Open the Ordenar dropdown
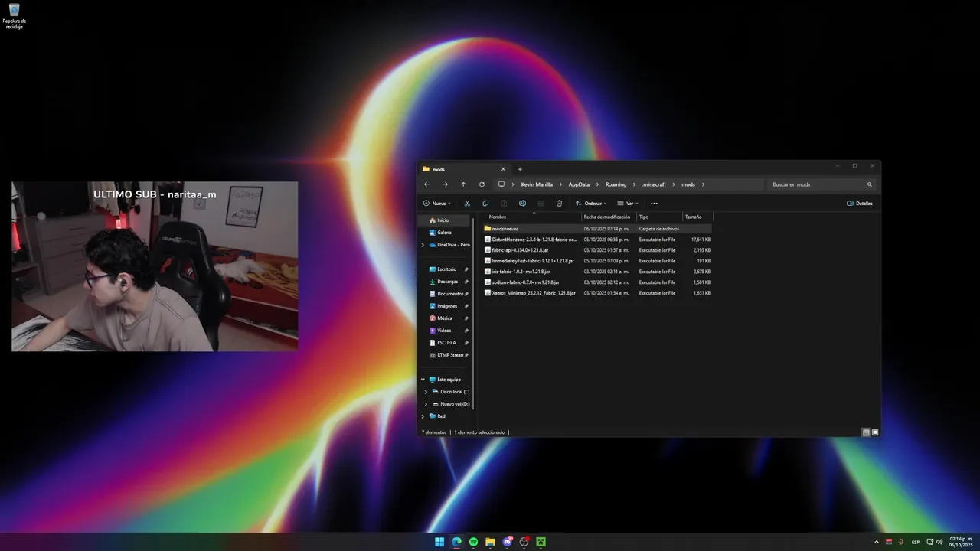This screenshot has width=980, height=551. click(x=591, y=204)
